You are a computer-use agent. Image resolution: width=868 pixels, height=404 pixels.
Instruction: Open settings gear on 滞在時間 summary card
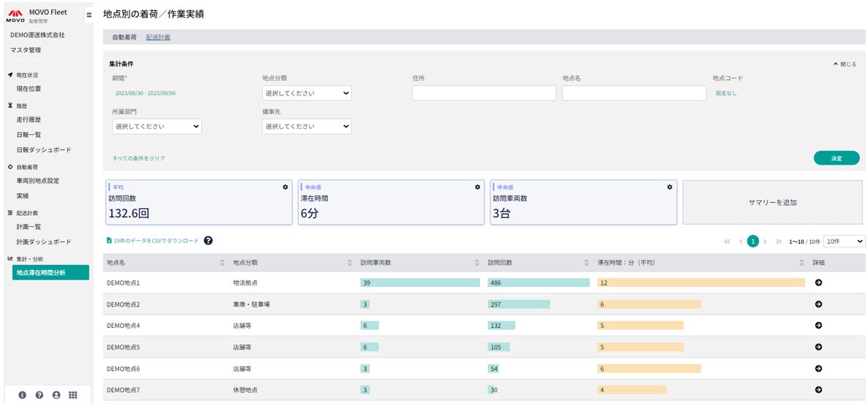pyautogui.click(x=477, y=187)
